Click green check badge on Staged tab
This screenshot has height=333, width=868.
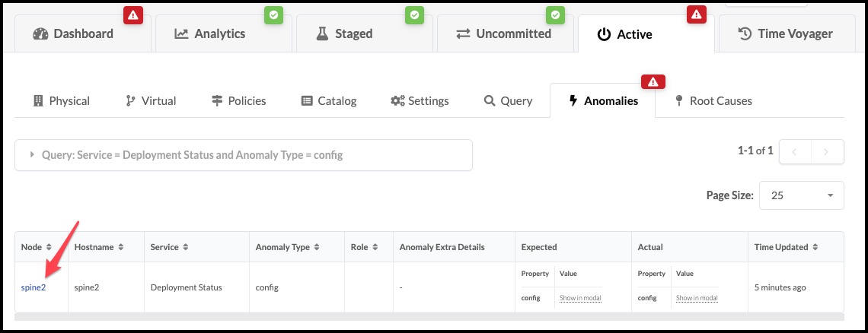click(414, 14)
